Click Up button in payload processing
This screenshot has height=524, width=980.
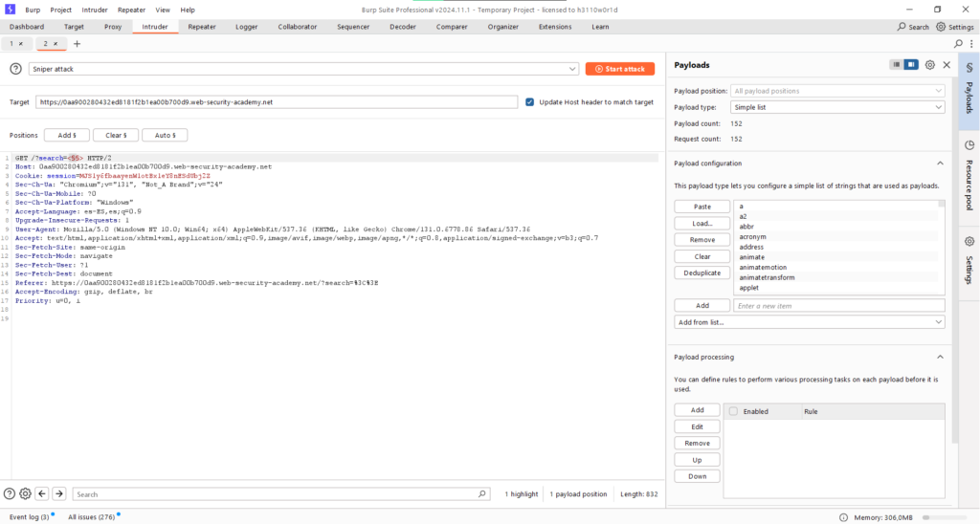coord(697,460)
